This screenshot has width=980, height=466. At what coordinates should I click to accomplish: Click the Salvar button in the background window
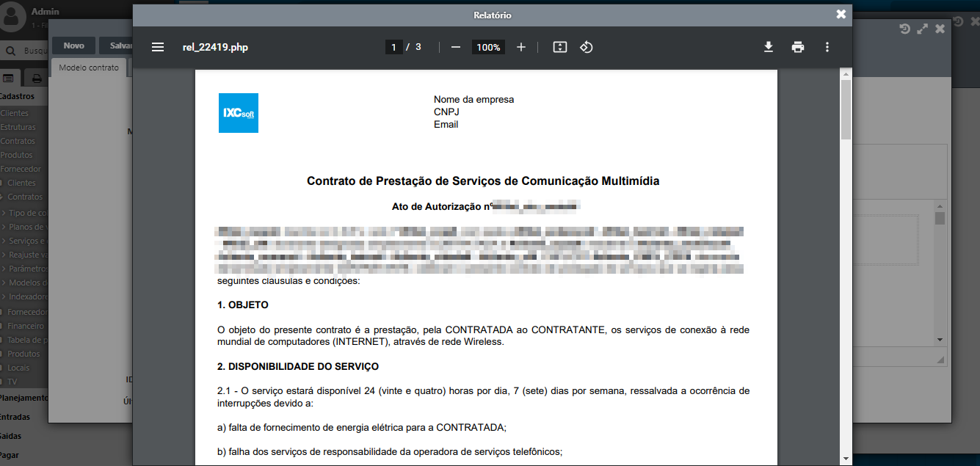(x=117, y=45)
